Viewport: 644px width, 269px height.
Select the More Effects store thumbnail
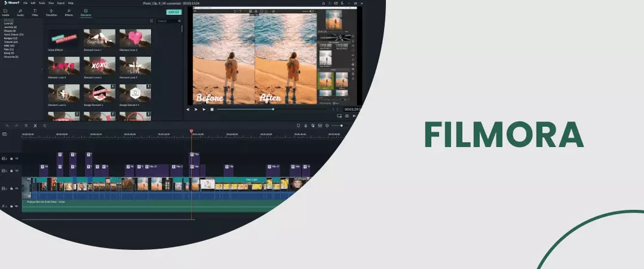[64, 38]
